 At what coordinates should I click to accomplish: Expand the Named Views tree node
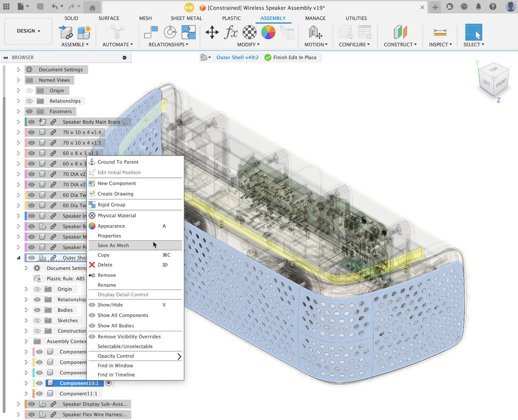coord(18,80)
